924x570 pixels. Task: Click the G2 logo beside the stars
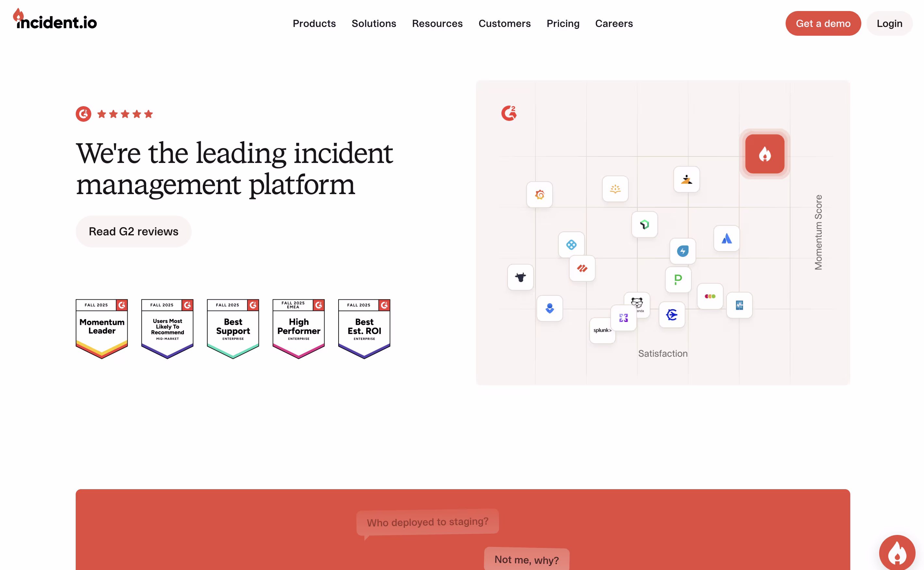[x=83, y=114]
